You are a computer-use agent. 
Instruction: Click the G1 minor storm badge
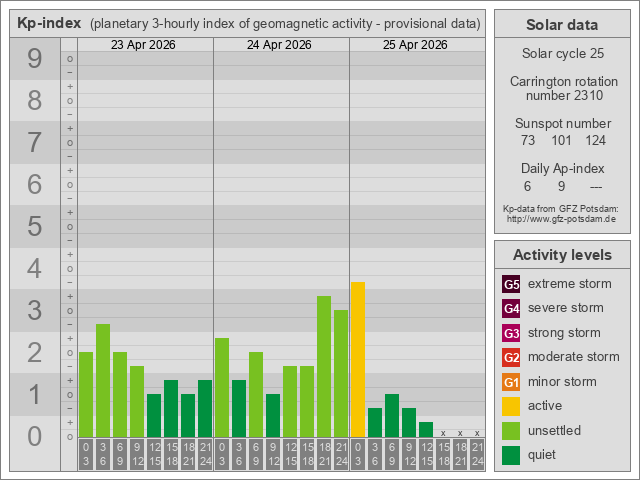click(511, 382)
